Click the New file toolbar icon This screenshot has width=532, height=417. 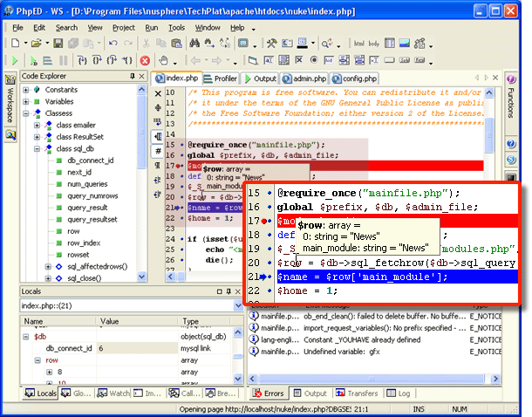tap(15, 44)
